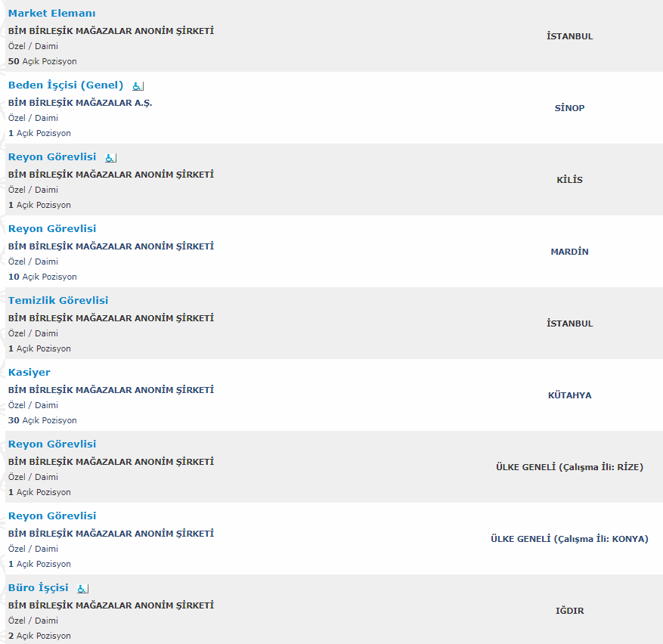Open the Beden İşçisi (Genel) job posting
This screenshot has width=663, height=644.
coord(66,85)
